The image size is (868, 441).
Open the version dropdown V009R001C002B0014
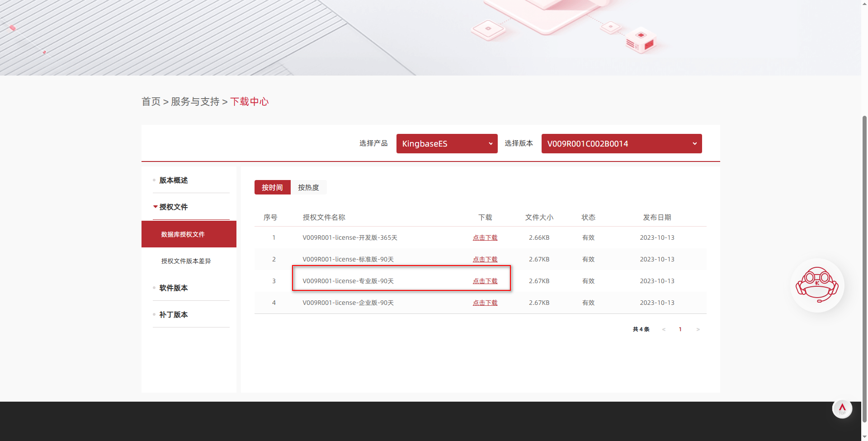[x=621, y=143]
